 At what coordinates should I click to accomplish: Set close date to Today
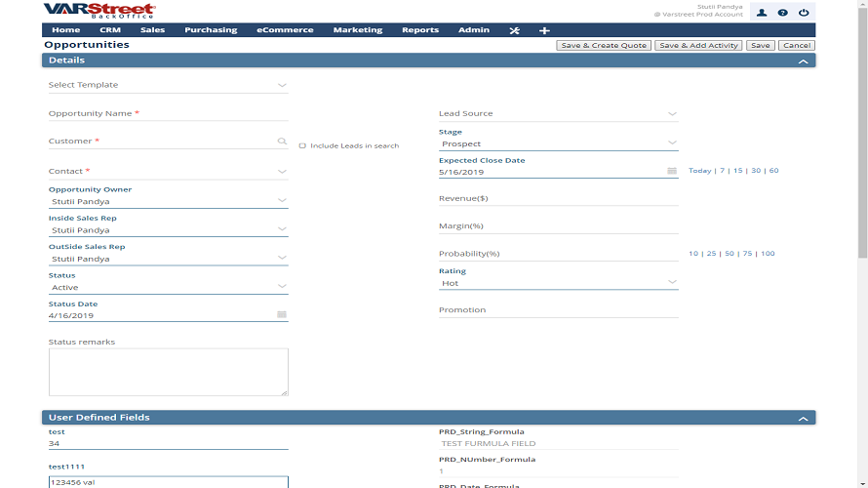click(x=699, y=171)
